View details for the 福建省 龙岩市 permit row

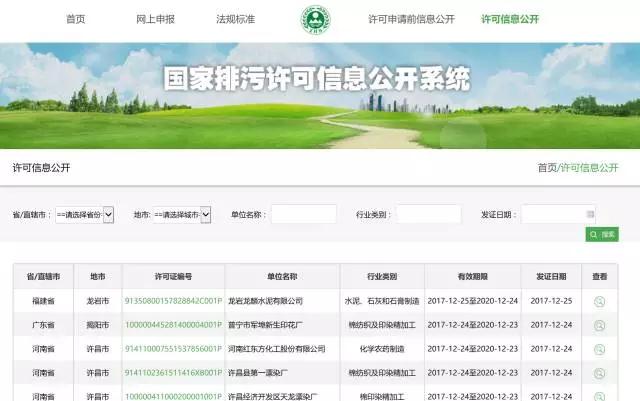tap(599, 300)
